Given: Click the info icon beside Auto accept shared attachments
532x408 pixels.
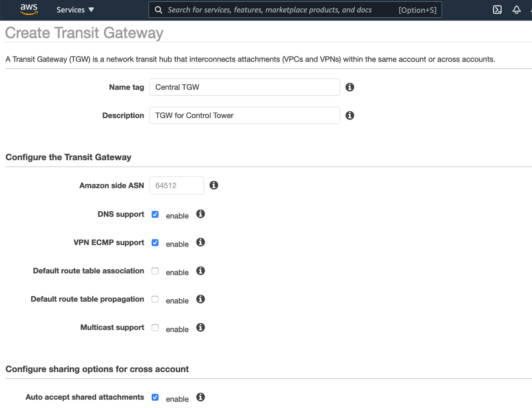Looking at the screenshot, I should pyautogui.click(x=200, y=397).
